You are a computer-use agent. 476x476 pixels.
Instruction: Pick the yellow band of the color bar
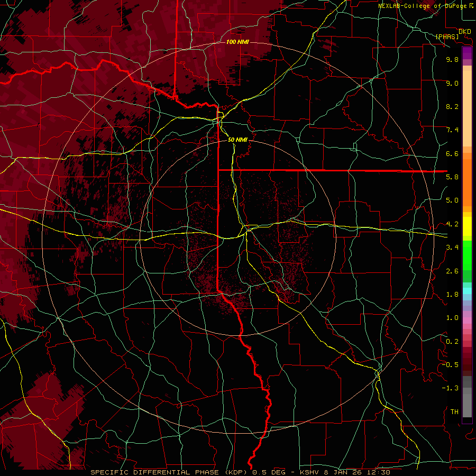[x=467, y=226]
